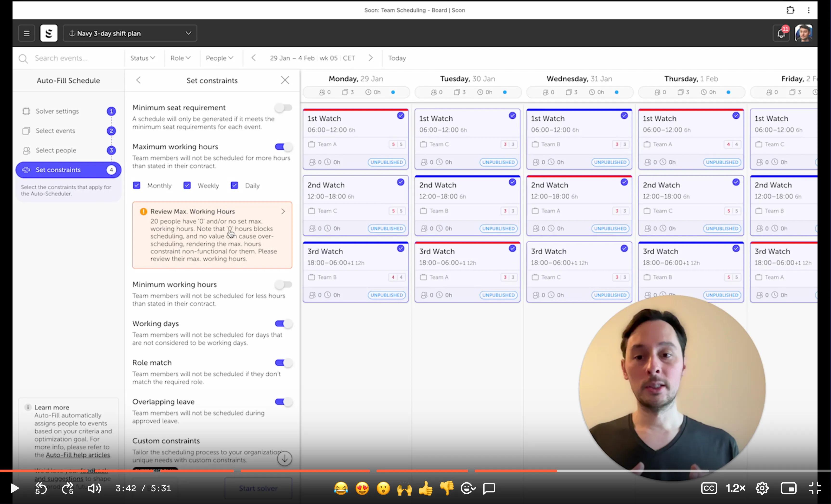Image resolution: width=831 pixels, height=504 pixels.
Task: Skip the video forward 5 seconds
Action: [x=67, y=488]
